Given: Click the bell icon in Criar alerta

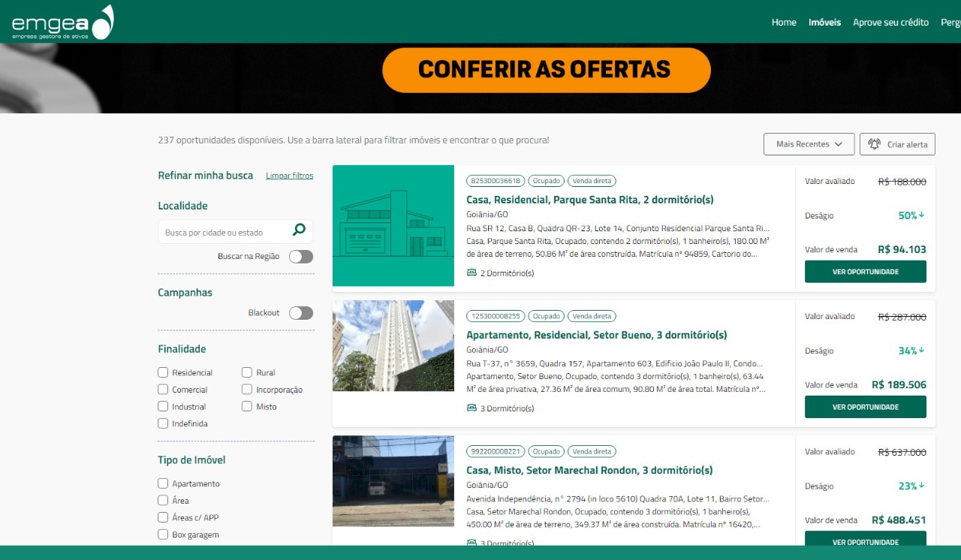Looking at the screenshot, I should [874, 144].
